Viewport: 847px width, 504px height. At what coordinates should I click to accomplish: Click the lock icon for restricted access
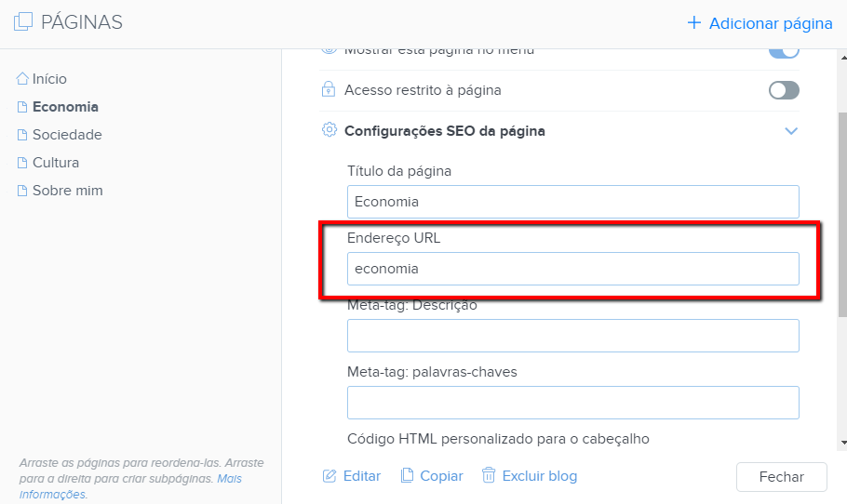click(329, 89)
